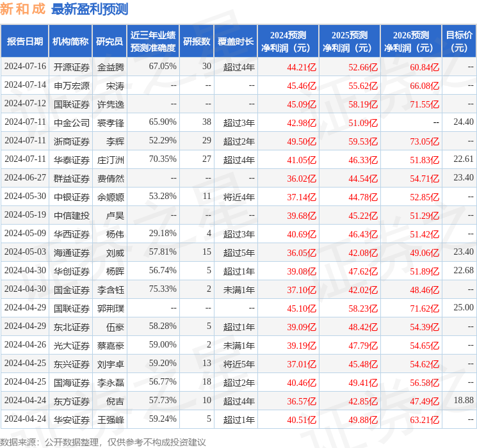This screenshot has height=448, width=477.
Task: Click 2026 forecast value 73.05亿
Action: pyautogui.click(x=424, y=141)
